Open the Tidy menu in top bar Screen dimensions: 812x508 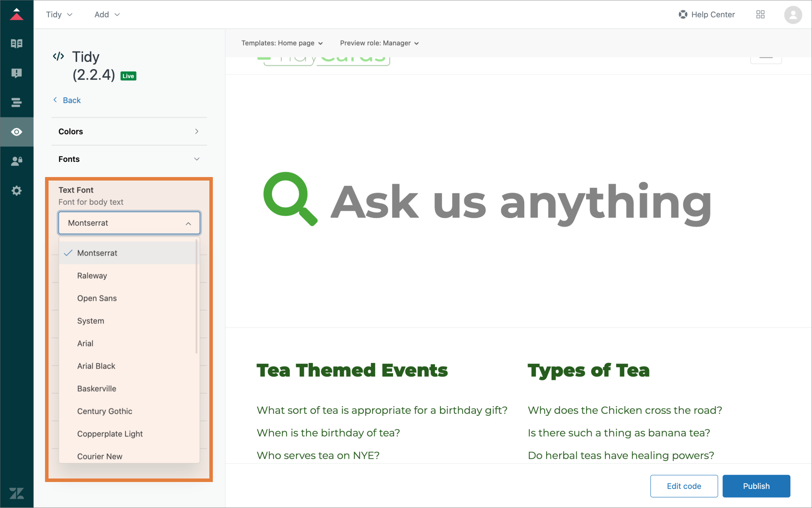coord(59,15)
